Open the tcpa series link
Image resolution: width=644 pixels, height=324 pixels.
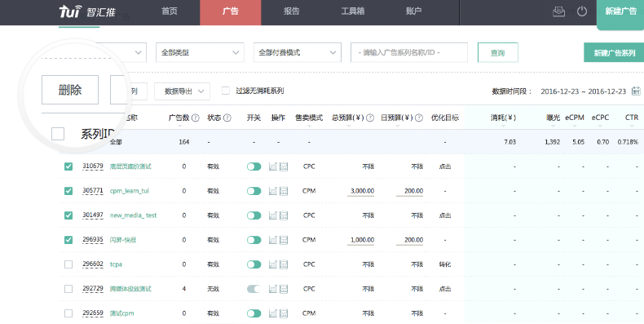click(x=116, y=264)
